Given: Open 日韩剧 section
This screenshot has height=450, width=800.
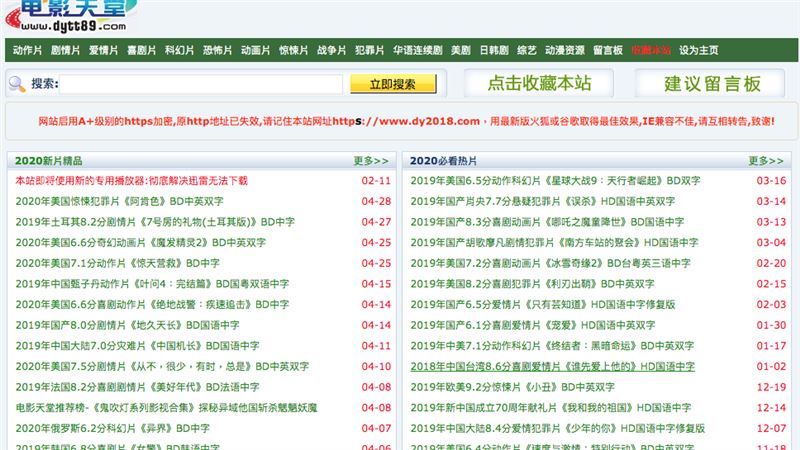Looking at the screenshot, I should [x=494, y=50].
